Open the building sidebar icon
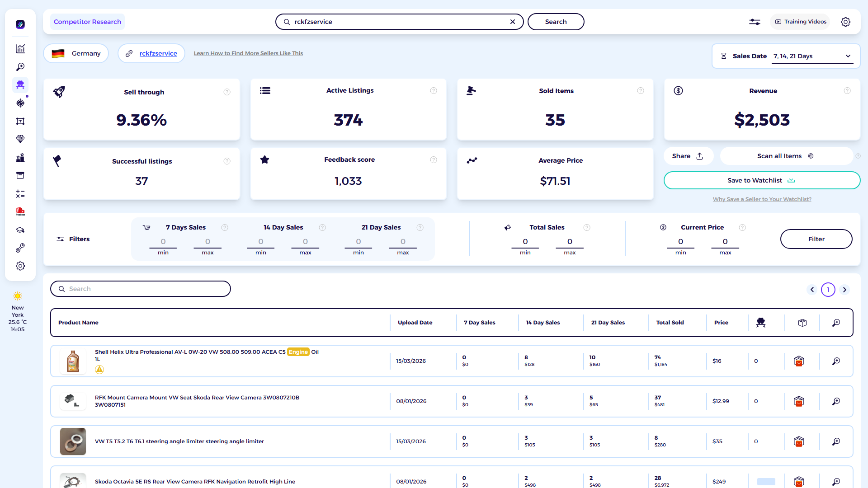 pyautogui.click(x=20, y=158)
